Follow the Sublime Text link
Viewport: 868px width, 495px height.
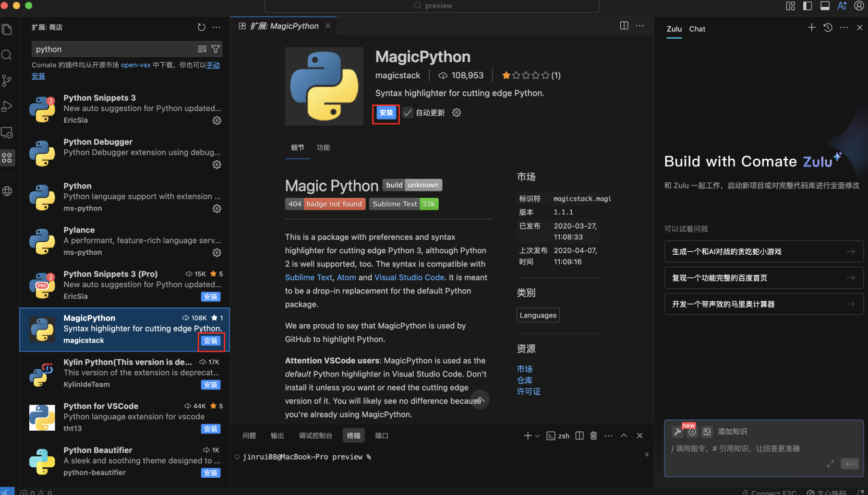pyautogui.click(x=308, y=278)
